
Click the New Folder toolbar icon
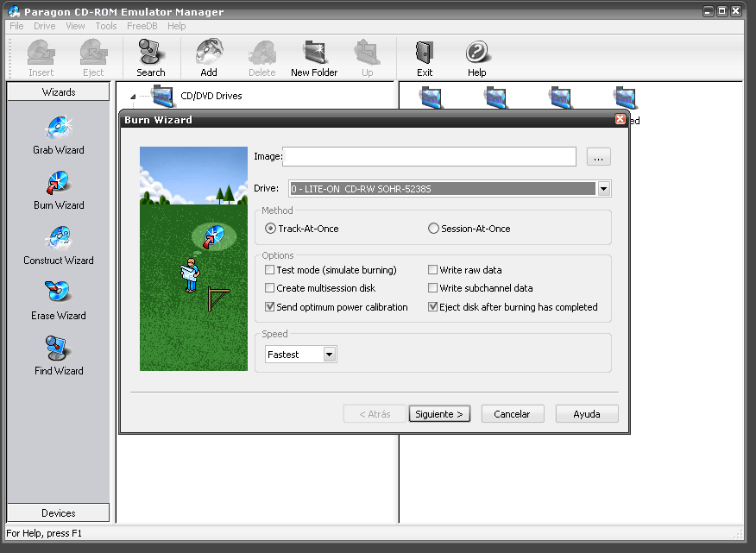(x=314, y=56)
